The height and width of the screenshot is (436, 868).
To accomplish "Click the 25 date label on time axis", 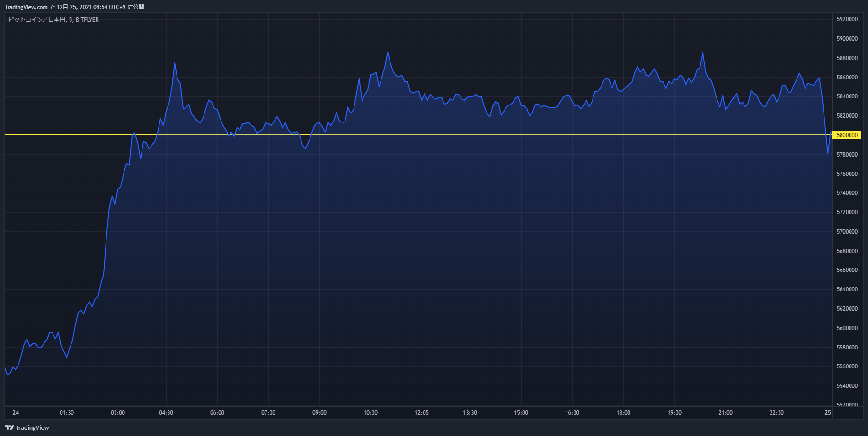I will [x=828, y=413].
